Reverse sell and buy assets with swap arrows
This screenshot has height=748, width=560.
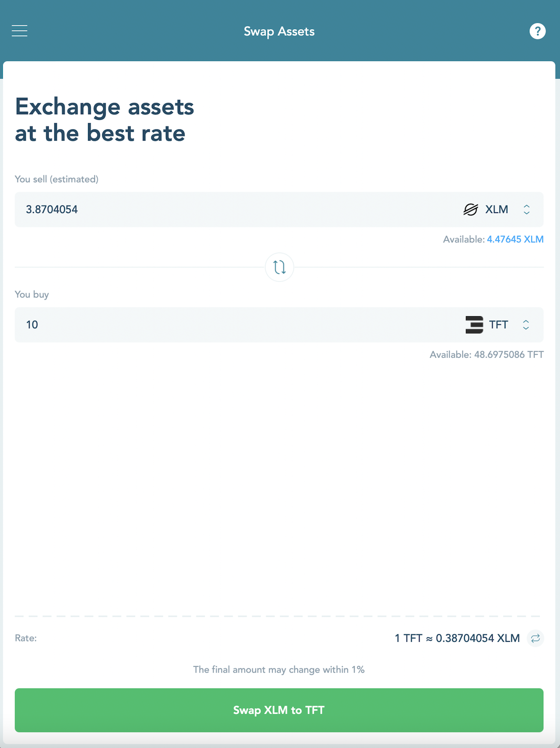pos(279,267)
